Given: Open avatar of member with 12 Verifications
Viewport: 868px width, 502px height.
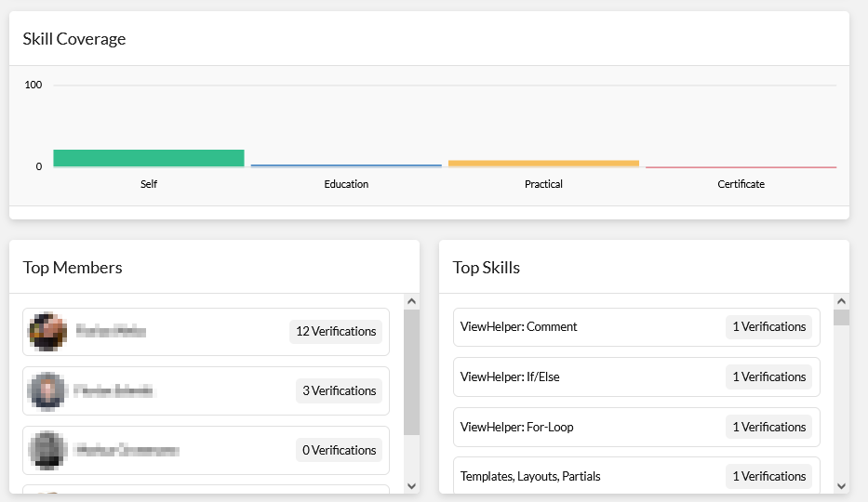Looking at the screenshot, I should coord(47,332).
